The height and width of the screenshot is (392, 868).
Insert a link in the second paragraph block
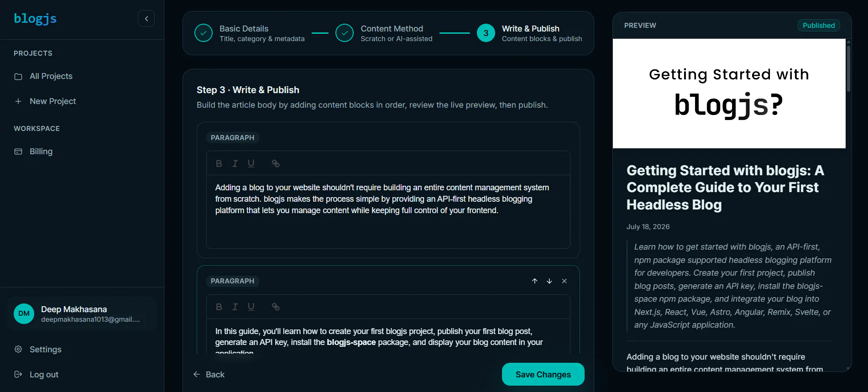276,307
